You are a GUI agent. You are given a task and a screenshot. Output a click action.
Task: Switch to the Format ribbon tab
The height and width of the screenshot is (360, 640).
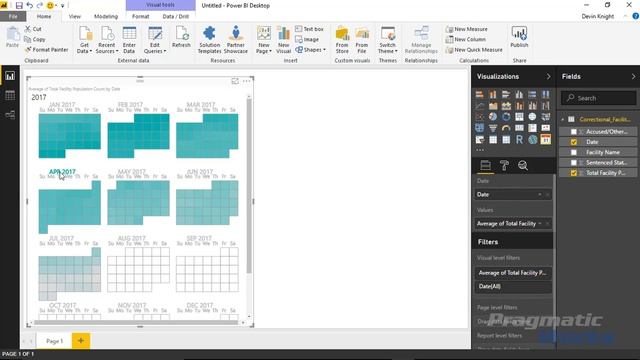point(140,16)
